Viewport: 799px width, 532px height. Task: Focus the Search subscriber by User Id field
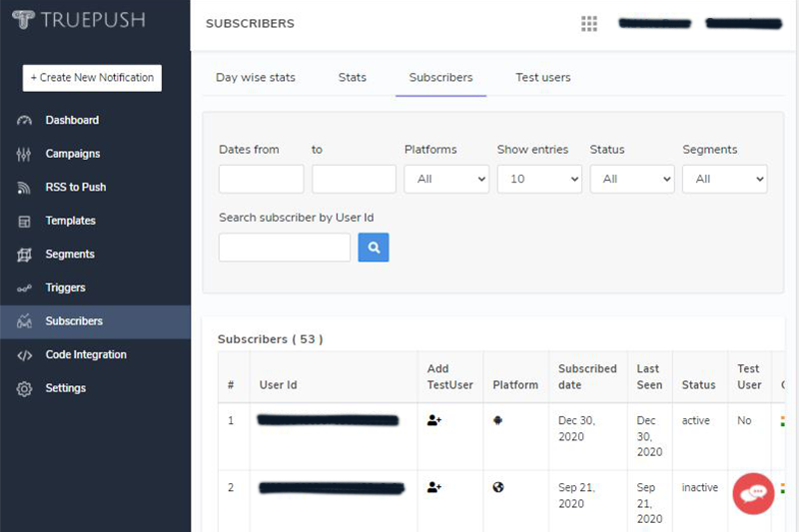point(285,248)
